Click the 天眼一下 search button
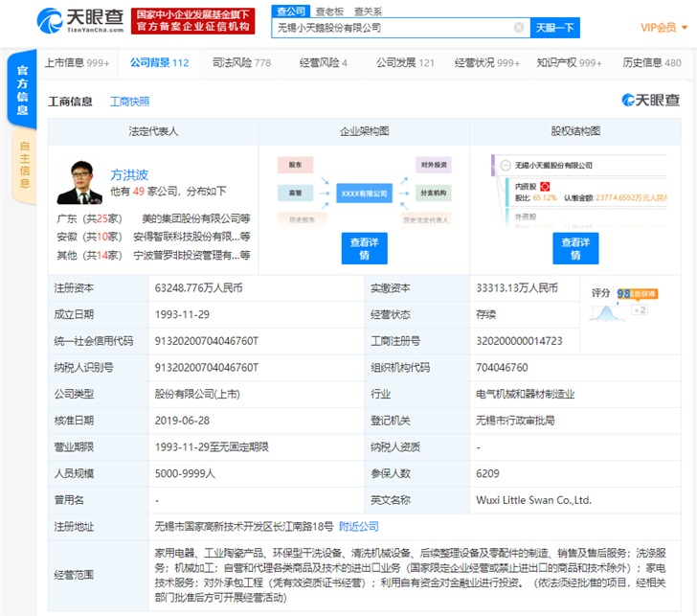697x616 pixels. [554, 28]
